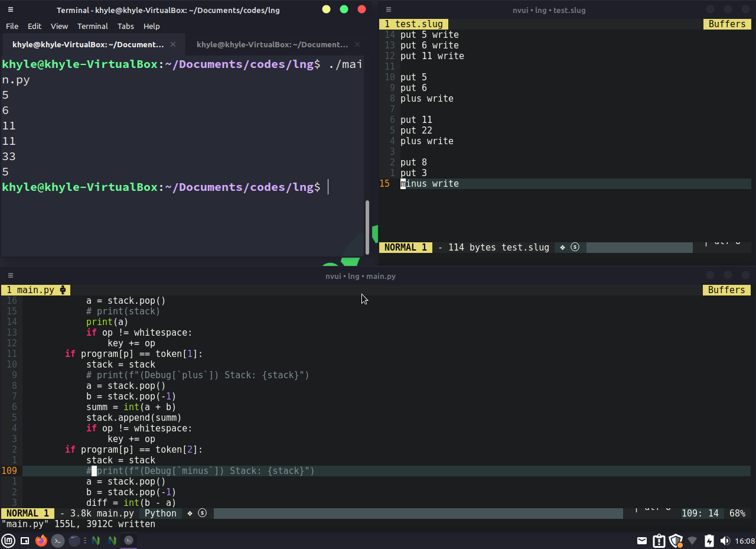Image resolution: width=756 pixels, height=549 pixels.
Task: Click the '# print(stack)' comment line
Action: pyautogui.click(x=123, y=311)
